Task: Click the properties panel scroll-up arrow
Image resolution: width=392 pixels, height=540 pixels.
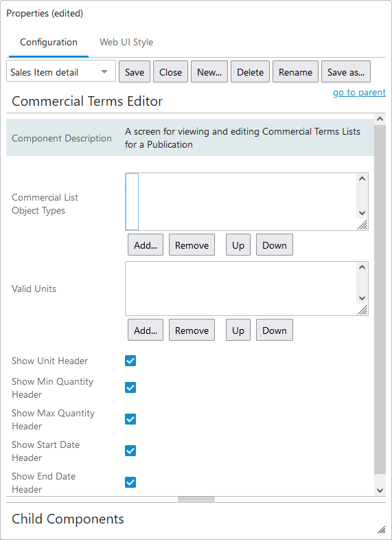Action: [x=380, y=119]
